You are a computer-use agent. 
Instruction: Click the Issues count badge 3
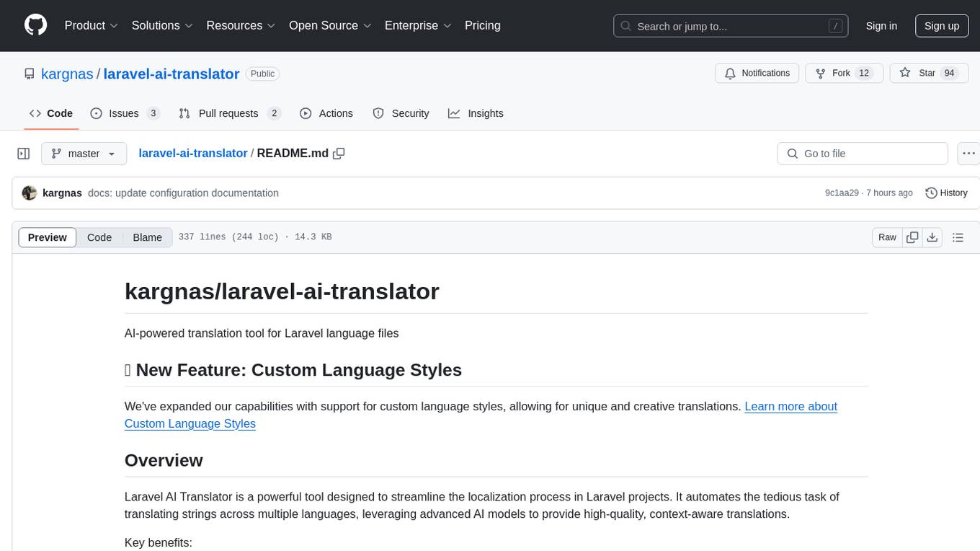click(x=153, y=113)
